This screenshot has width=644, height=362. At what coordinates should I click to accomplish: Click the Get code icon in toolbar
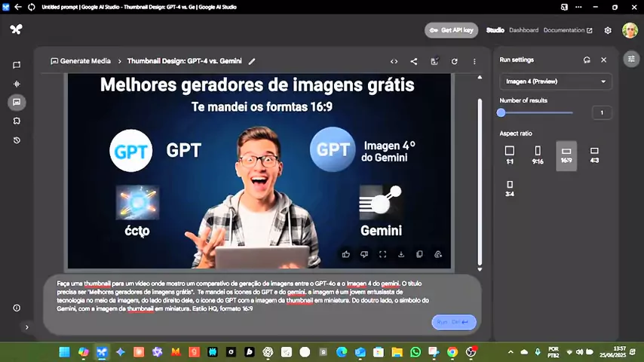(x=394, y=61)
